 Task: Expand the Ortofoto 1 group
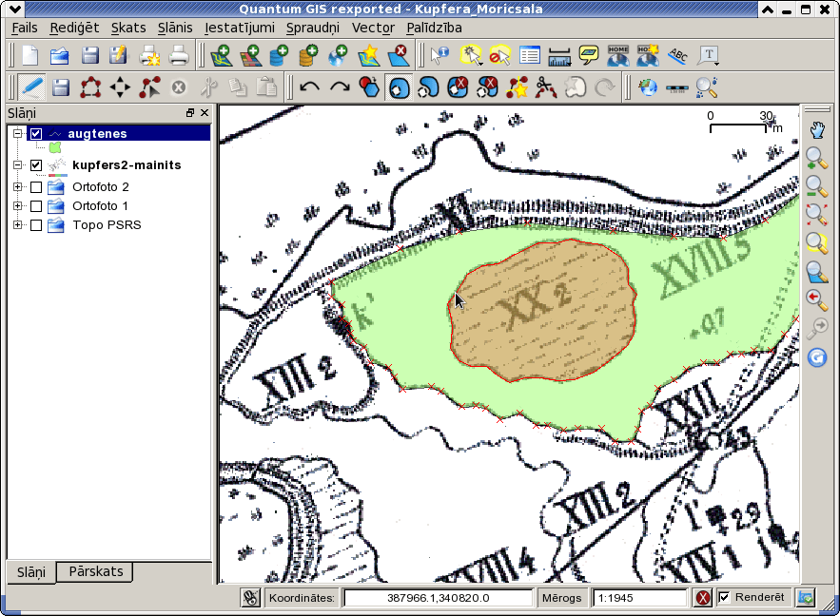point(18,206)
